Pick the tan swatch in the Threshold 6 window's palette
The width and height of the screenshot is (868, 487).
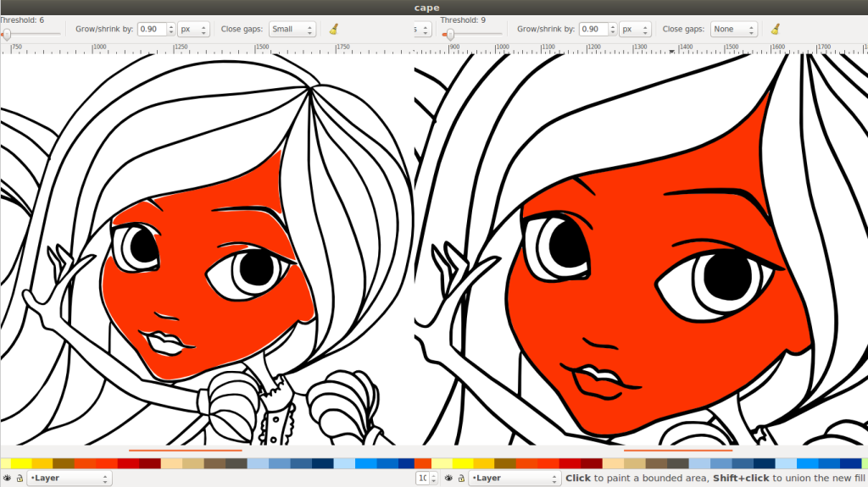tap(193, 463)
